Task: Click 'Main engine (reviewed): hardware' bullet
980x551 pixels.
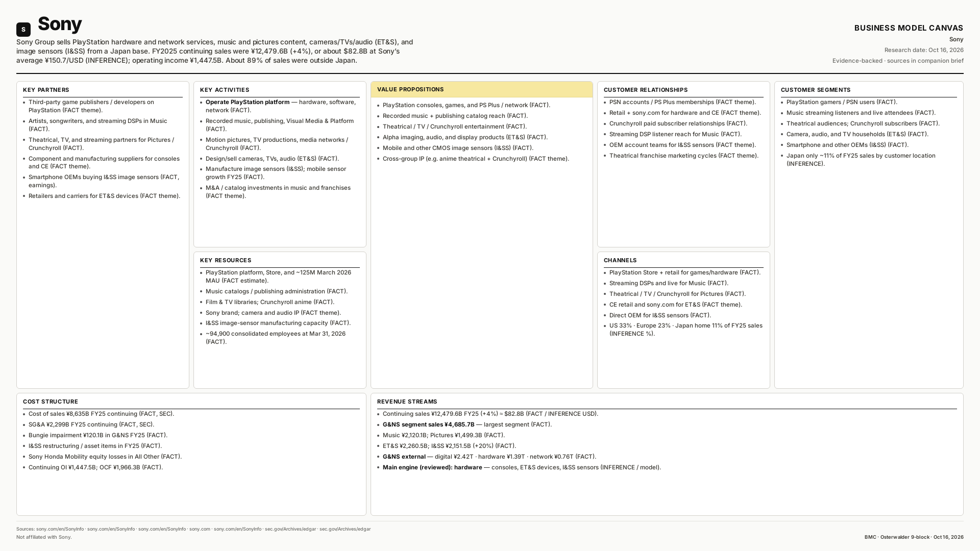Action: coord(522,467)
